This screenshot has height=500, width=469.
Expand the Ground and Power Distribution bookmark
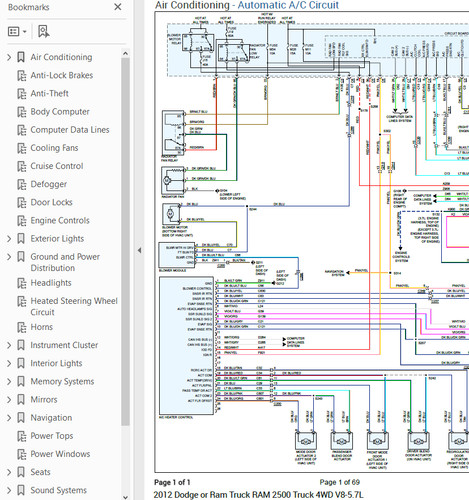(9, 257)
